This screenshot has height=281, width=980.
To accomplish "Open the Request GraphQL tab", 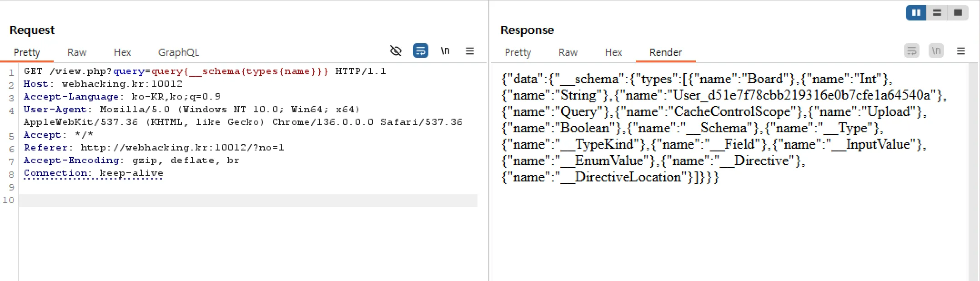I will click(x=179, y=52).
